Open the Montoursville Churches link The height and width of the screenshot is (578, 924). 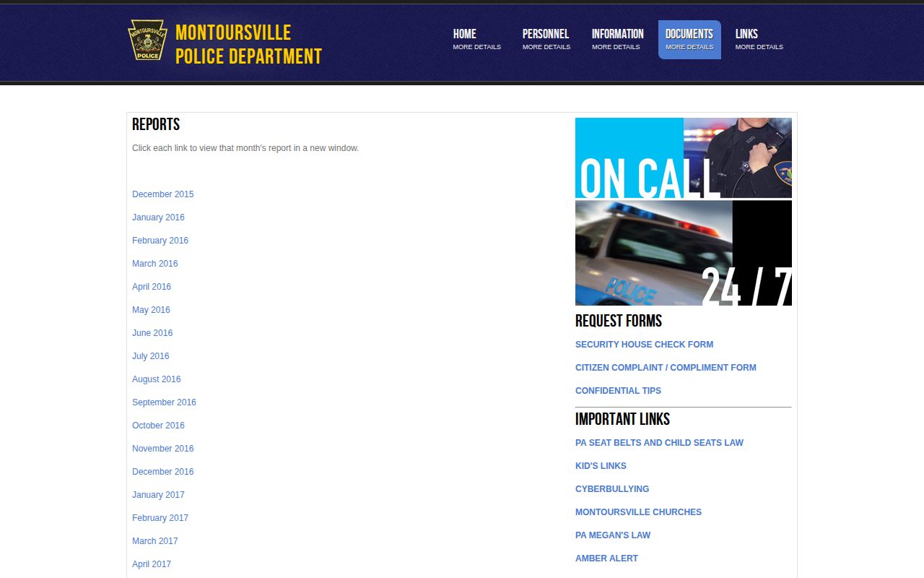click(x=638, y=512)
